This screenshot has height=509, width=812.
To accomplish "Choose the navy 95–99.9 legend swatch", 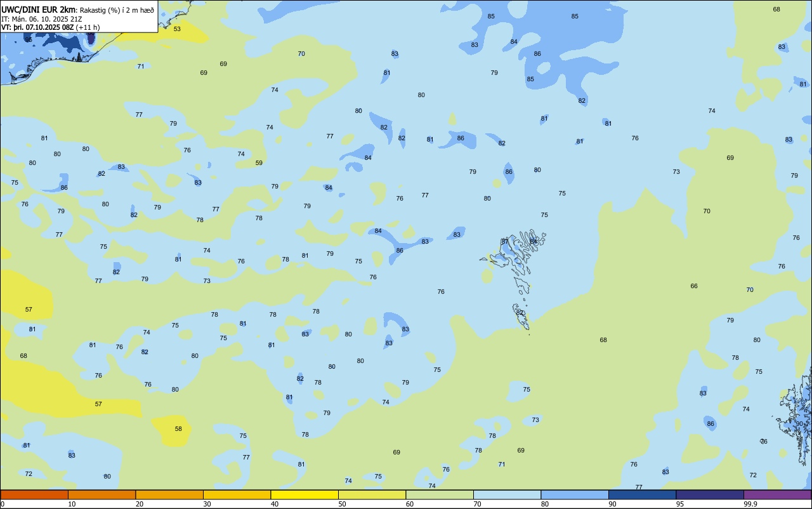I will [710, 494].
